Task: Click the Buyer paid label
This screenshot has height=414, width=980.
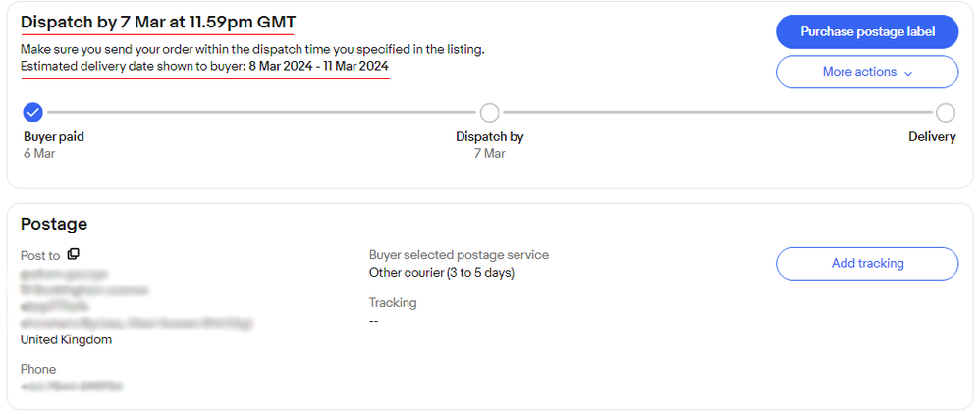Action: tap(54, 137)
